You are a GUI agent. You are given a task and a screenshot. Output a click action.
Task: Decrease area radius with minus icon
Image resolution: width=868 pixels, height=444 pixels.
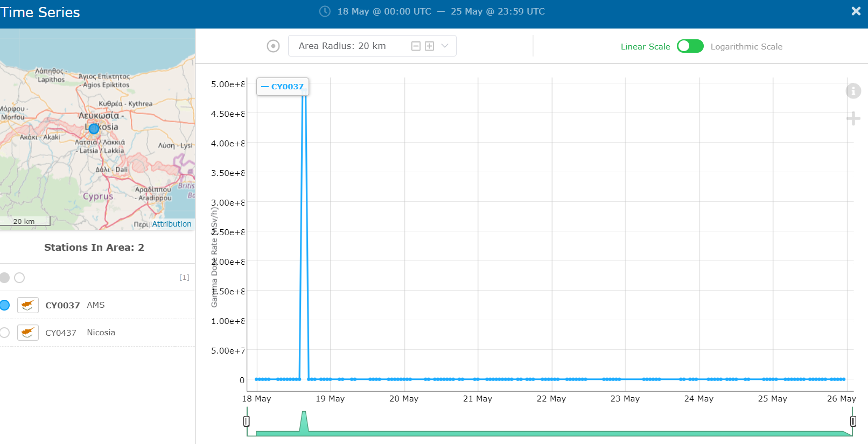[x=416, y=46]
